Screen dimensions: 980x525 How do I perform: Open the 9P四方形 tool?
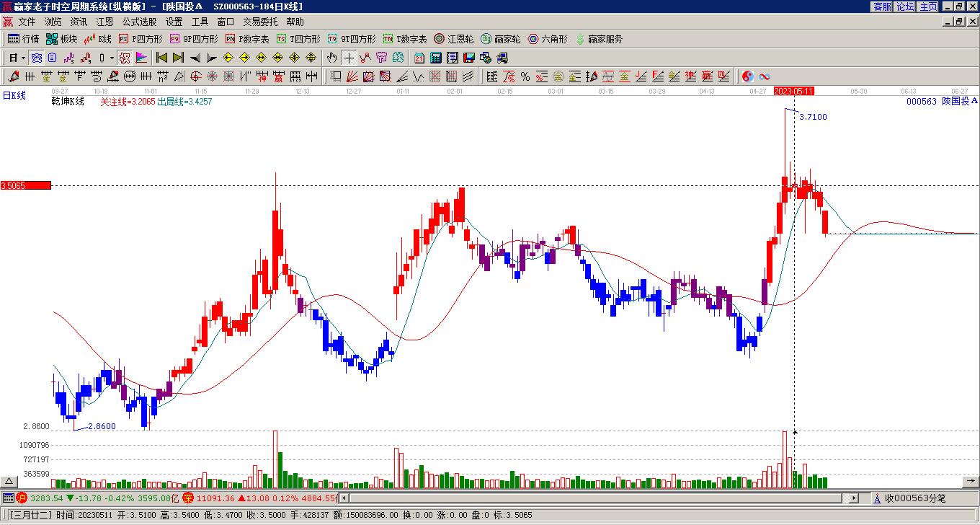[x=194, y=39]
